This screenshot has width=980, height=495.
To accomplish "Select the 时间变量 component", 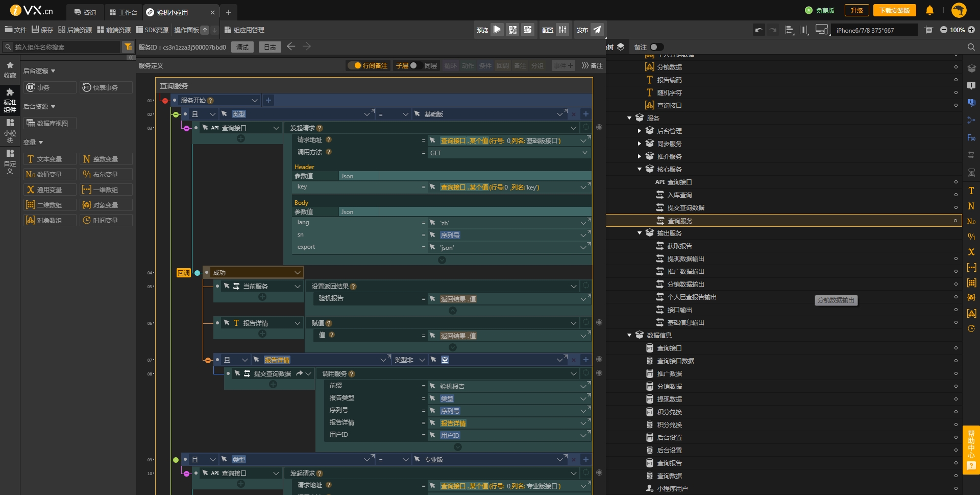I will point(106,220).
